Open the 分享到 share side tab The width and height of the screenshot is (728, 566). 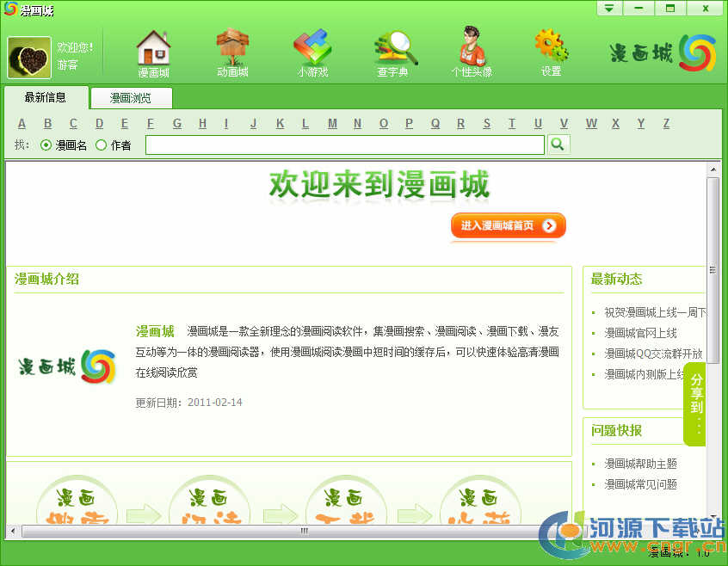tap(695, 404)
